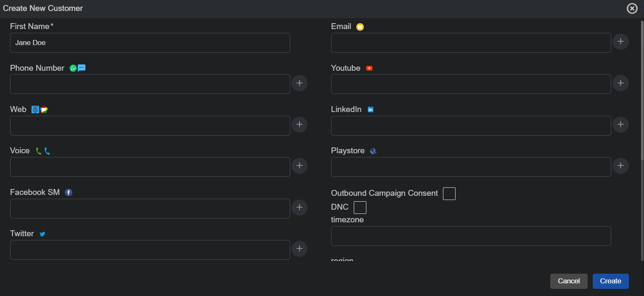
Task: Click the red YouTube play icon
Action: click(369, 68)
